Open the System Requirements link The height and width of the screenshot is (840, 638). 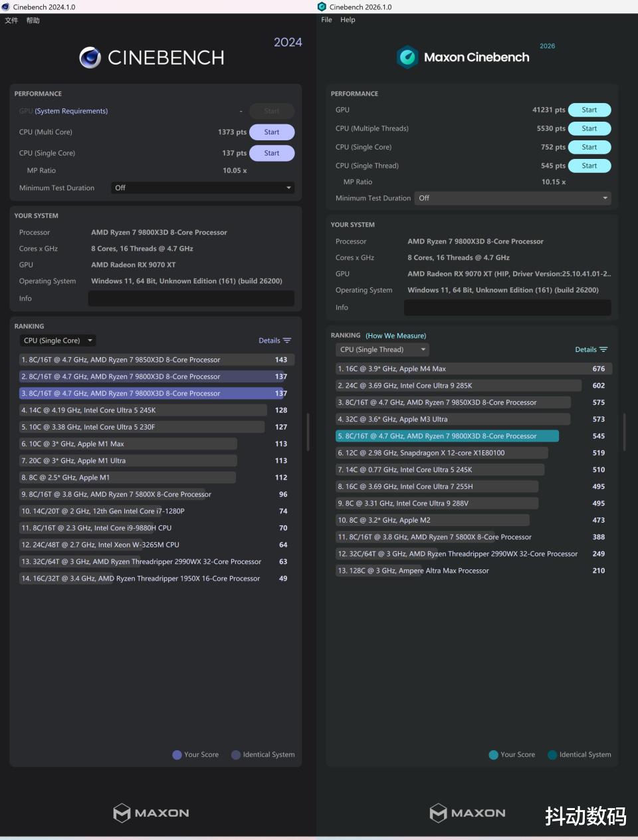tap(71, 111)
